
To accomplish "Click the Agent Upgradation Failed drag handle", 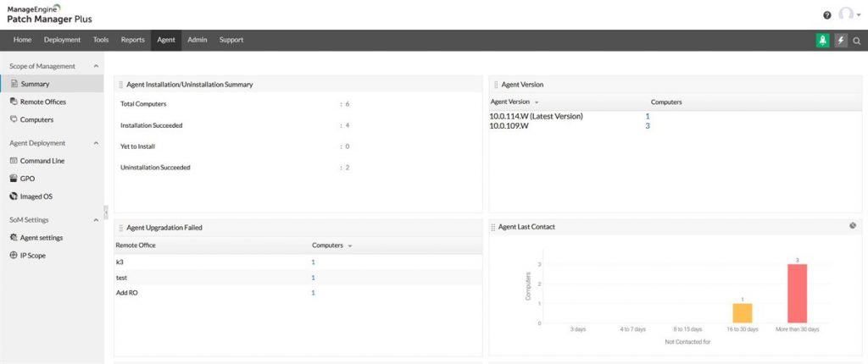I will [121, 228].
